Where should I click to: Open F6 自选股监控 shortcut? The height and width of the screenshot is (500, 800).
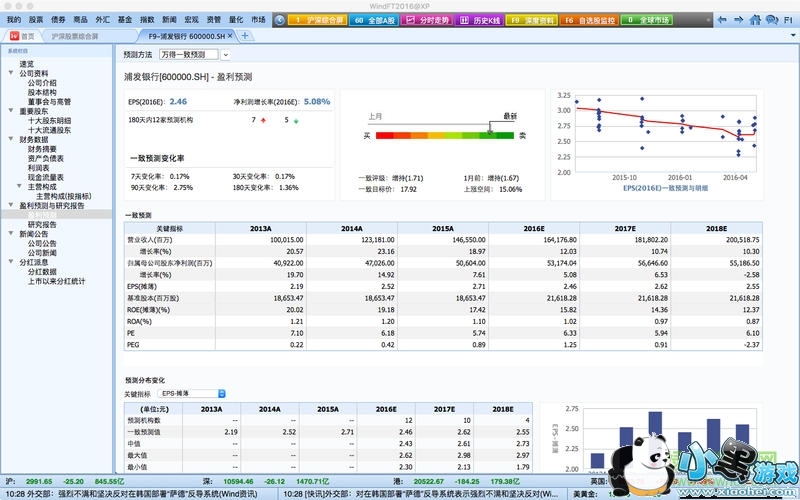click(589, 20)
